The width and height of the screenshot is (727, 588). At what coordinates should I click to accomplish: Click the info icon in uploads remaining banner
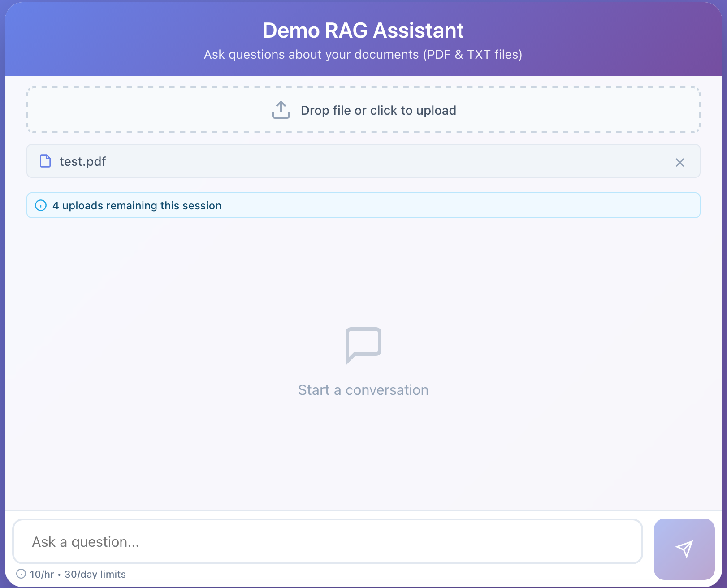click(x=41, y=205)
